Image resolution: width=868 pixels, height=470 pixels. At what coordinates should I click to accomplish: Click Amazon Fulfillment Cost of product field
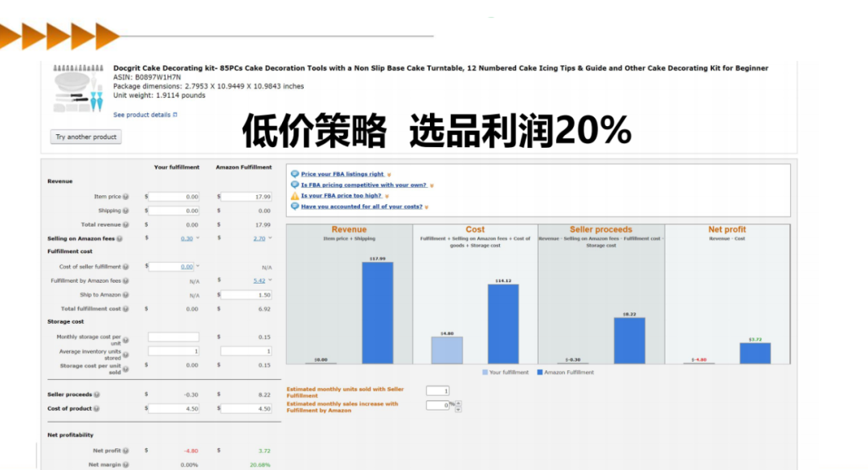click(246, 409)
